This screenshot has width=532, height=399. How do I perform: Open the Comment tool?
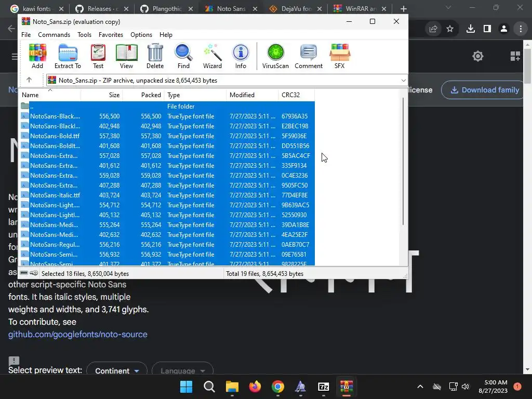(309, 56)
